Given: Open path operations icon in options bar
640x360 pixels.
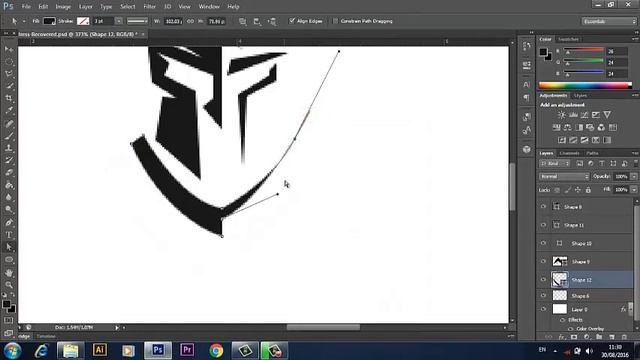Looking at the screenshot, I should pos(242,21).
